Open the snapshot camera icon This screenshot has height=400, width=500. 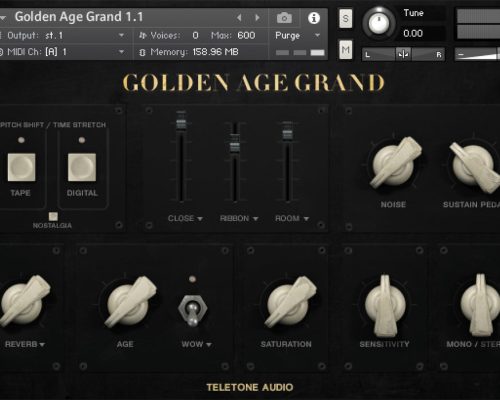pos(284,18)
